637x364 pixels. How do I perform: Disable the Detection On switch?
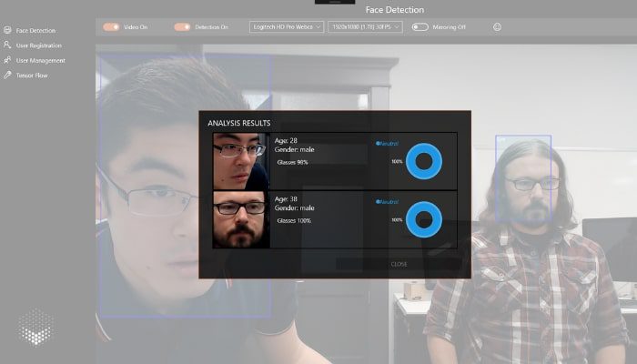pyautogui.click(x=182, y=26)
